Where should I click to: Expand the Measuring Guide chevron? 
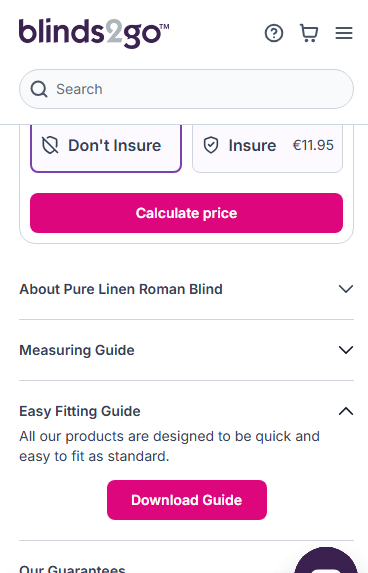click(346, 350)
